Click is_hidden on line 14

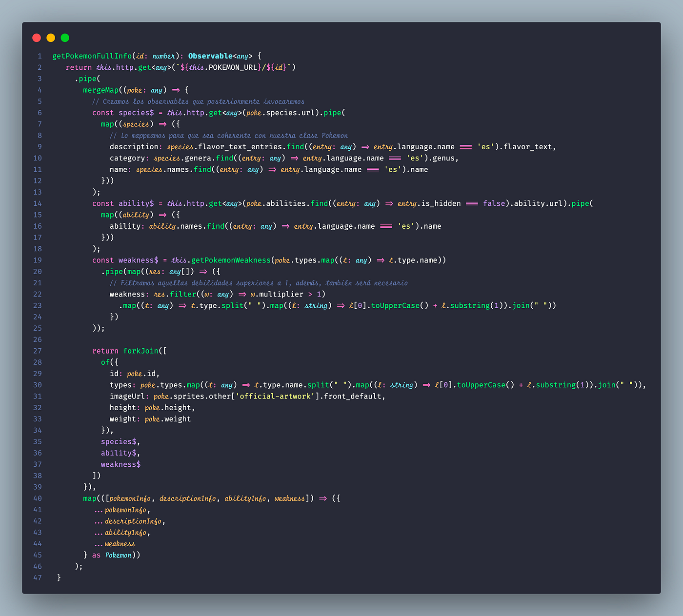[x=441, y=203]
